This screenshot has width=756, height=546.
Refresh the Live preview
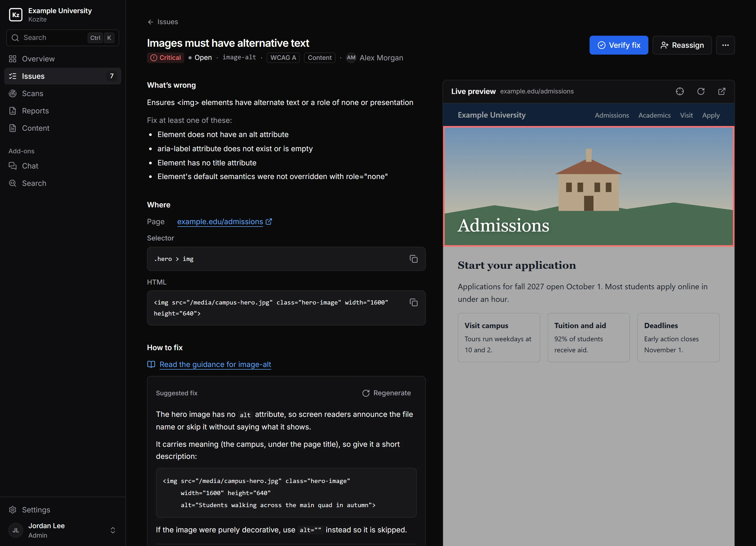coord(701,91)
